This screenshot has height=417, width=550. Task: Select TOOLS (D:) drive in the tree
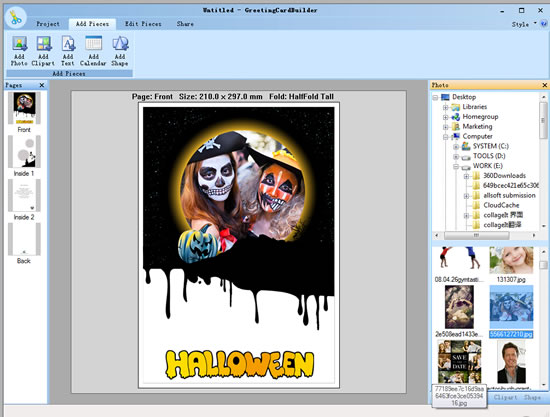pyautogui.click(x=489, y=156)
